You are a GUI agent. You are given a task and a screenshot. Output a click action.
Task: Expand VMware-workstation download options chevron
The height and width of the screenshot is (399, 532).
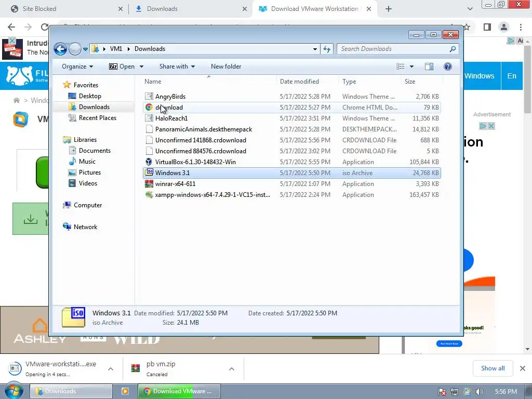pos(111,369)
